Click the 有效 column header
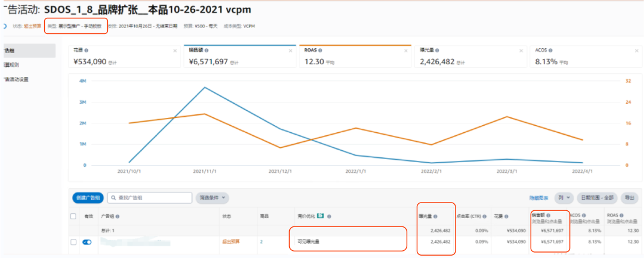The height and width of the screenshot is (258, 644). (x=88, y=216)
